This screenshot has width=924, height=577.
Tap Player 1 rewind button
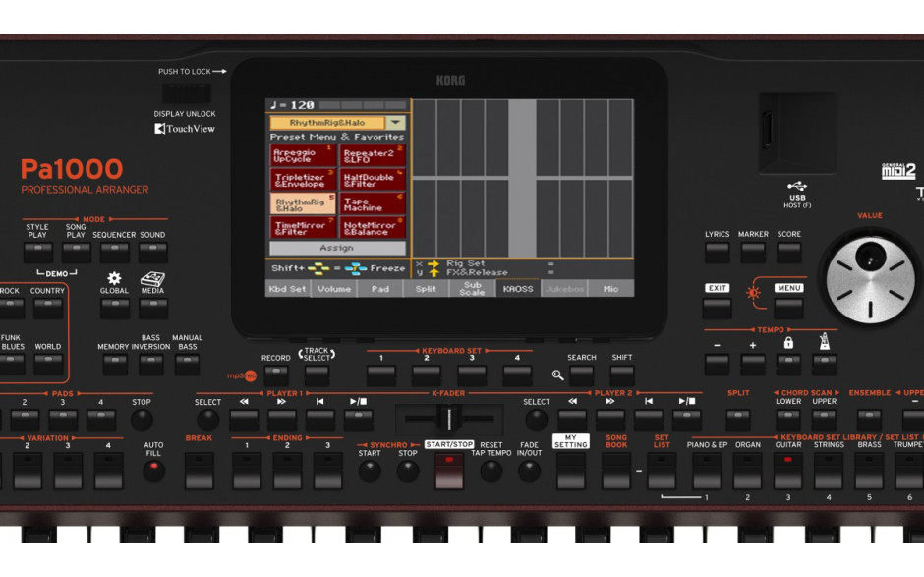244,420
